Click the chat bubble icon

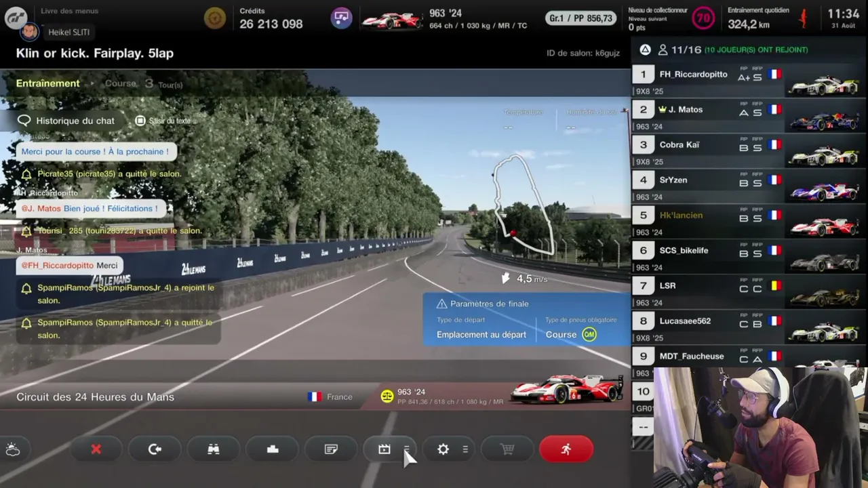[x=24, y=121]
